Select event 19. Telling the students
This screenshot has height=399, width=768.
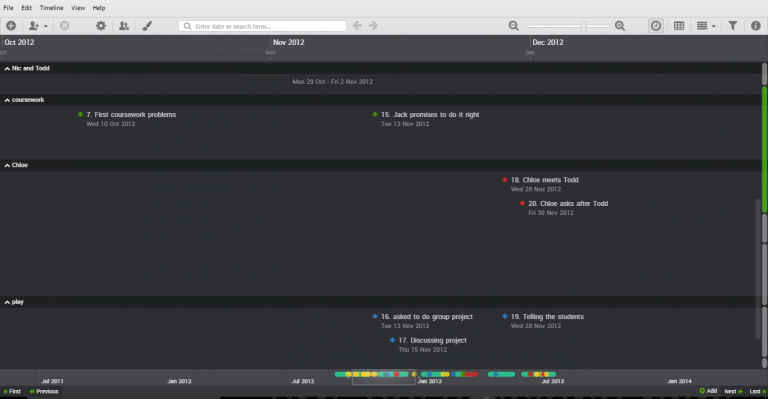pos(547,317)
